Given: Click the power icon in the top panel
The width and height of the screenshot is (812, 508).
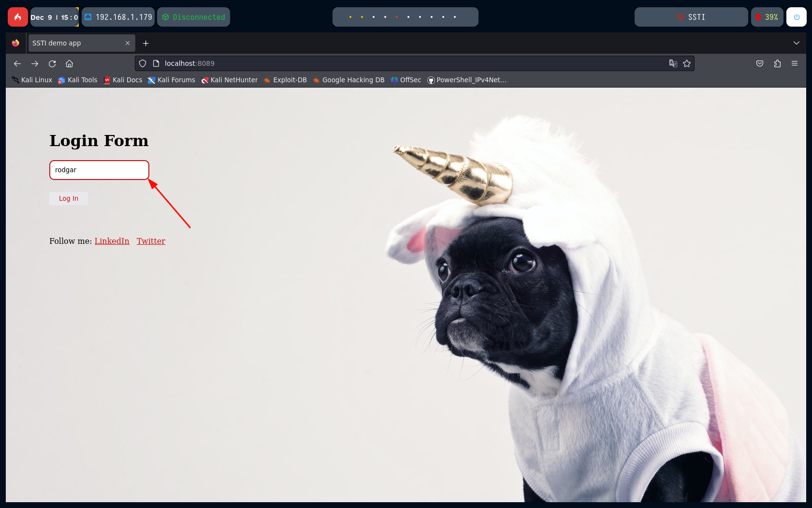Looking at the screenshot, I should tap(797, 17).
